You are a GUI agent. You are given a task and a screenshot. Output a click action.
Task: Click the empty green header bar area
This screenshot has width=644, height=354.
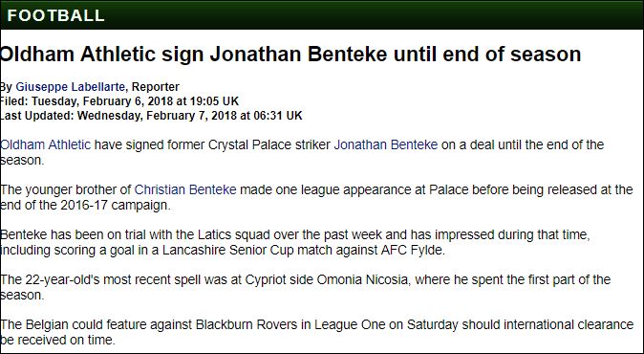click(x=370, y=15)
